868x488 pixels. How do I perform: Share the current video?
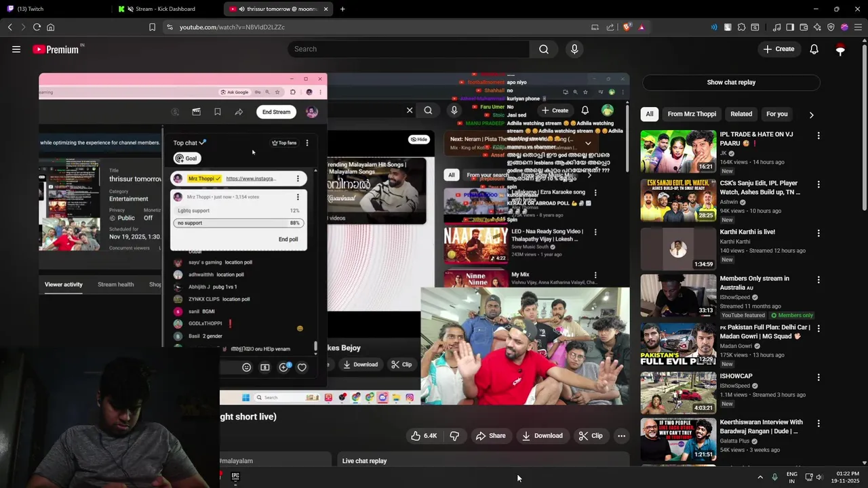490,436
